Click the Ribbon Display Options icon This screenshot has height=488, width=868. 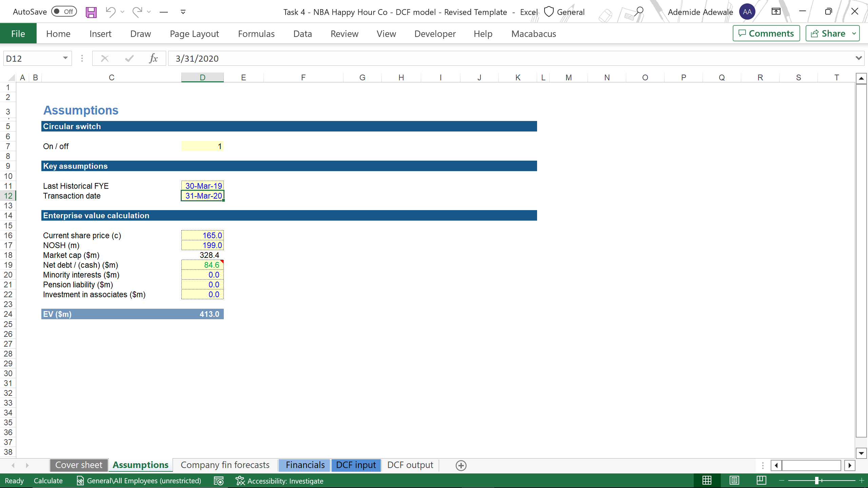[x=776, y=12]
